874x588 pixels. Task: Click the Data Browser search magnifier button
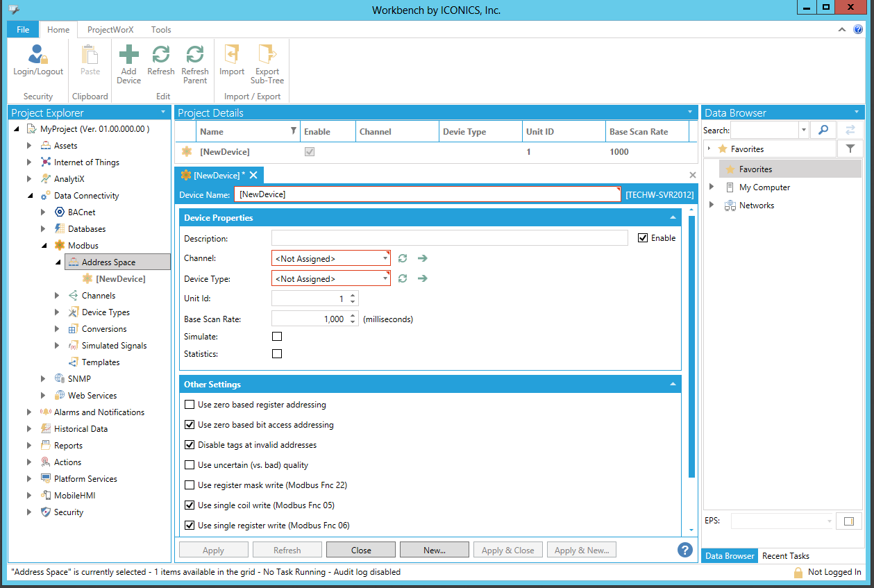coord(823,130)
